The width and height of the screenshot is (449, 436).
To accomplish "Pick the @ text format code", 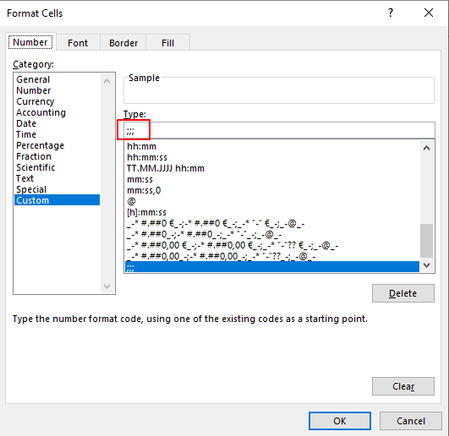I will coord(272,201).
